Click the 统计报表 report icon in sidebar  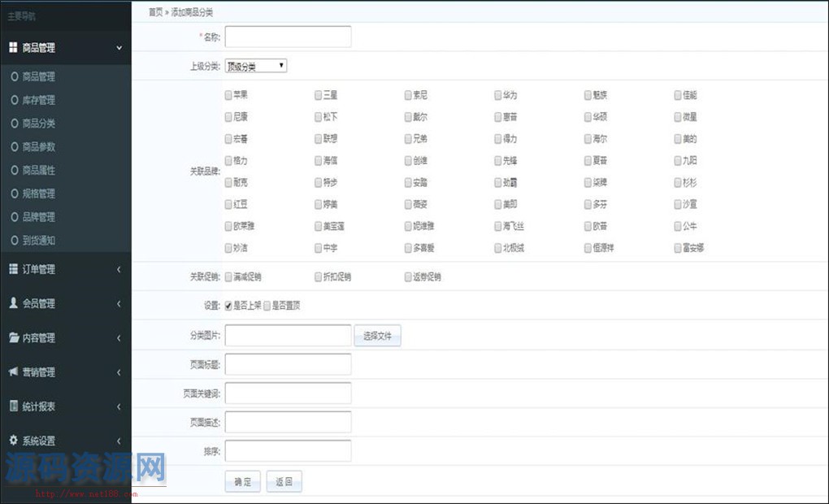click(x=13, y=406)
